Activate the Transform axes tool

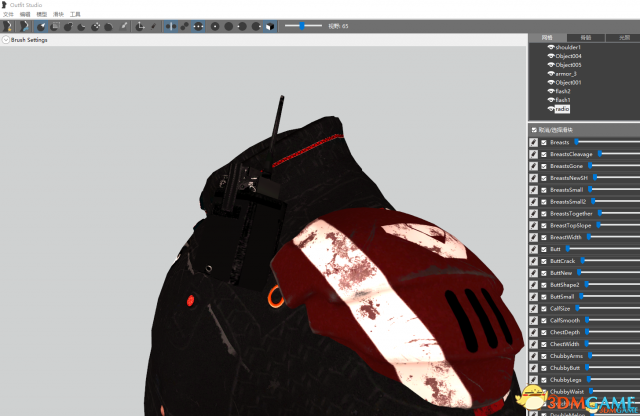pyautogui.click(x=140, y=27)
